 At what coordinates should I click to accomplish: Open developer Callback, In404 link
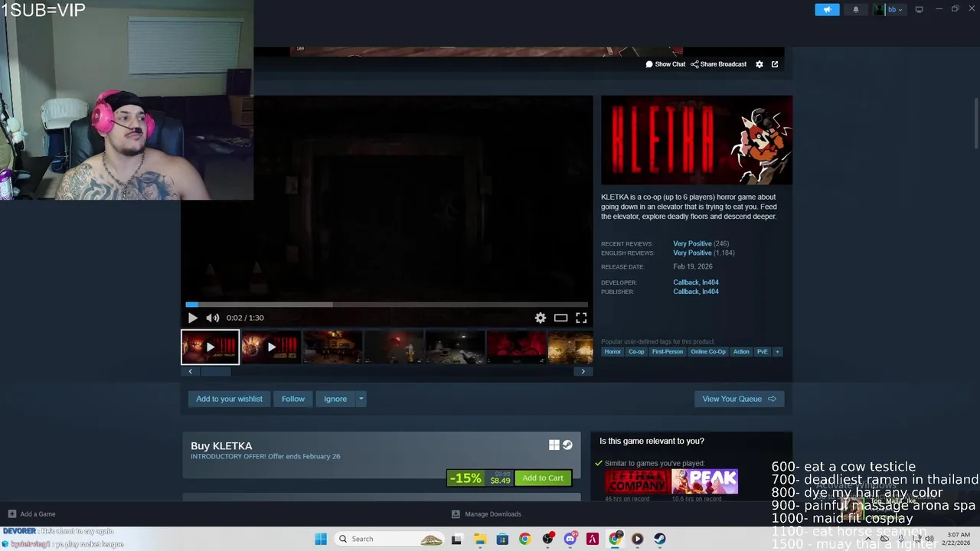695,282
